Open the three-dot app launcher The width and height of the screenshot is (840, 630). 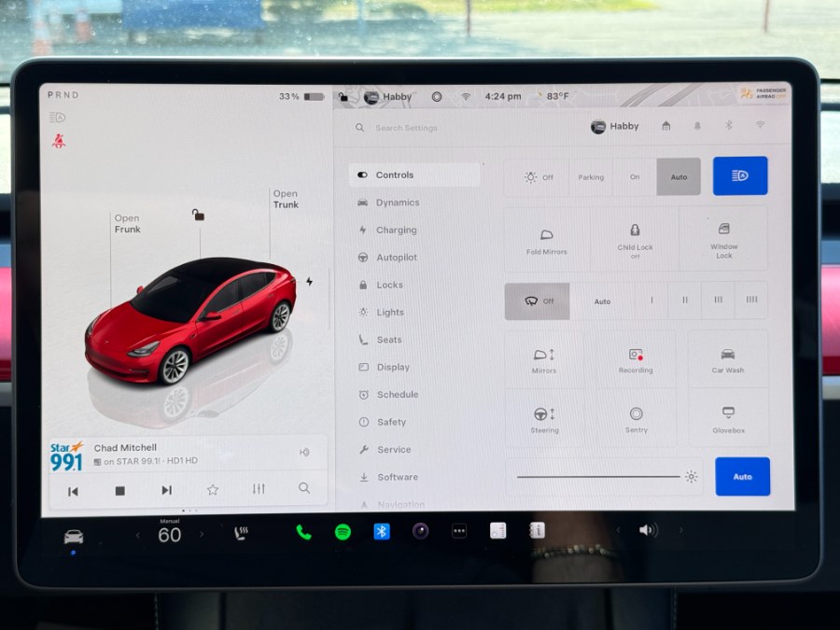459,531
